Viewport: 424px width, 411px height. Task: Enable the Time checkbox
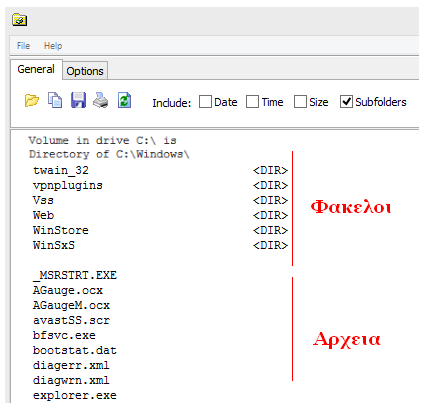[x=252, y=102]
